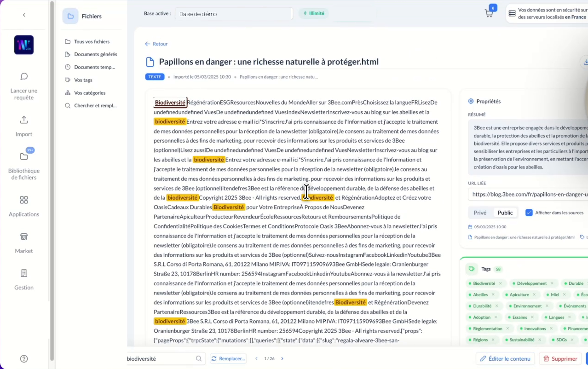Click the TEXTE type badge
Image resolution: width=588 pixels, height=369 pixels.
coord(155,77)
